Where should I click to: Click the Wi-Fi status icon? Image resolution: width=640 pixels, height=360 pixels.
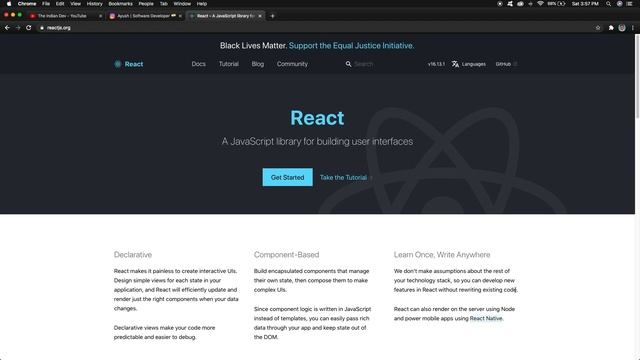click(x=540, y=4)
